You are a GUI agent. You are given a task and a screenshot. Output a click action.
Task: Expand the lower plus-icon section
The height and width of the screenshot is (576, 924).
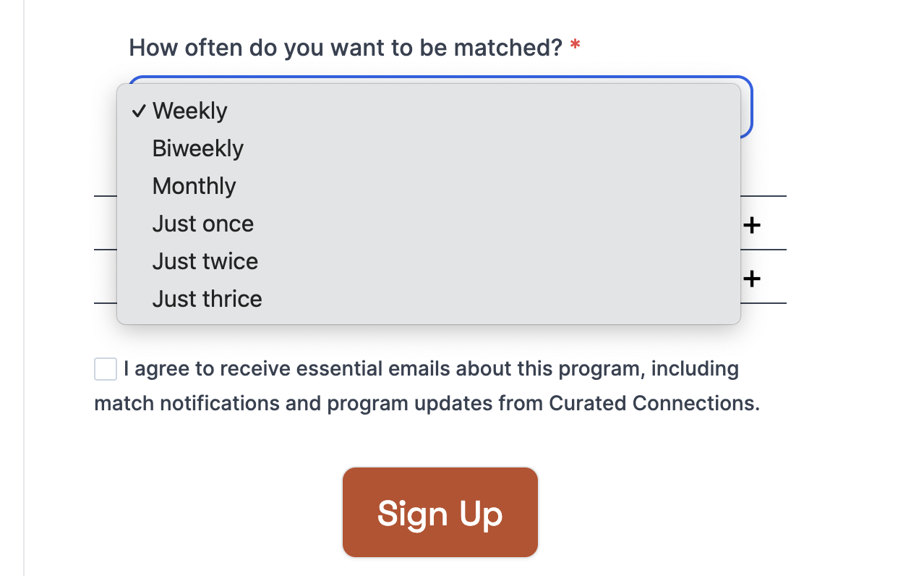coord(752,279)
